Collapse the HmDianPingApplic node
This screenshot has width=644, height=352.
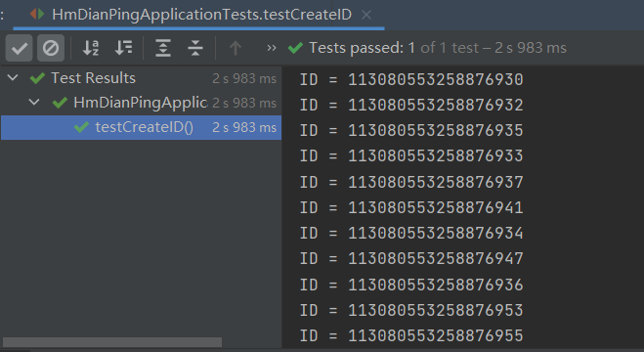(x=34, y=102)
